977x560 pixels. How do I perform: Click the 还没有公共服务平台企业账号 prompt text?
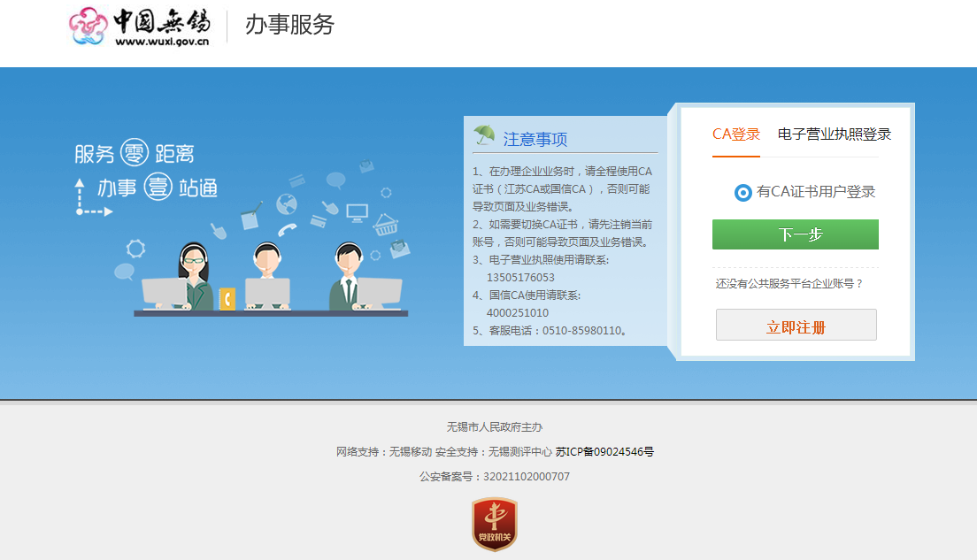pos(789,284)
